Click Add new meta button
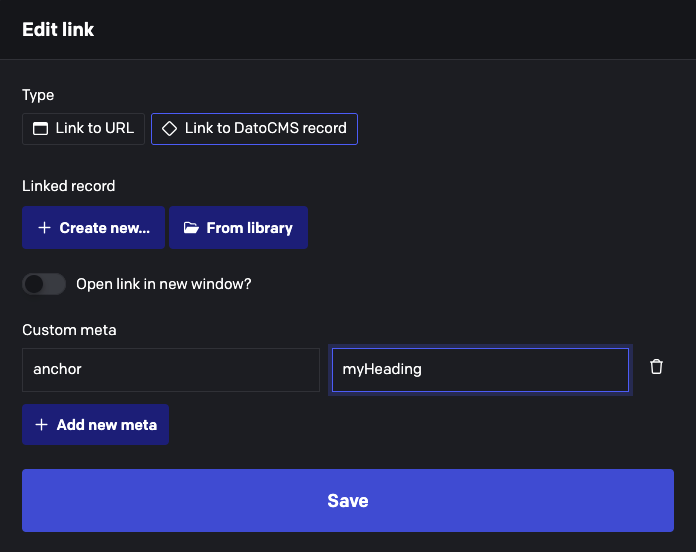 point(95,425)
